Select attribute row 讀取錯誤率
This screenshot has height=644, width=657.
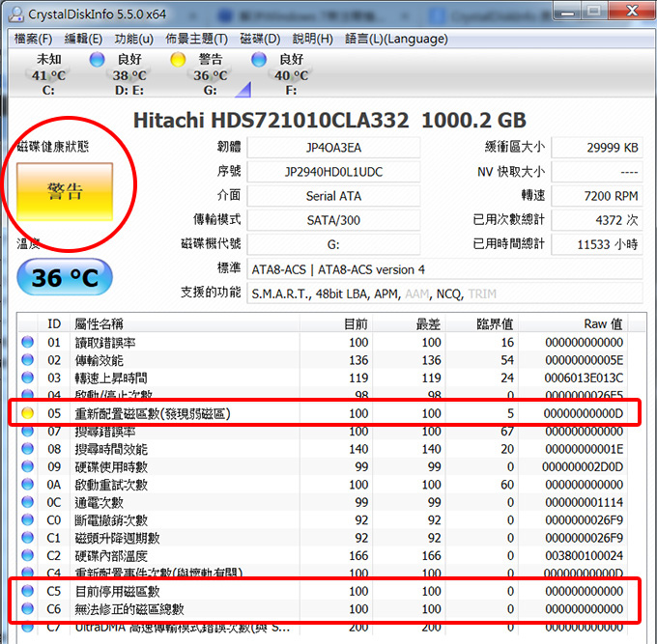(x=323, y=342)
